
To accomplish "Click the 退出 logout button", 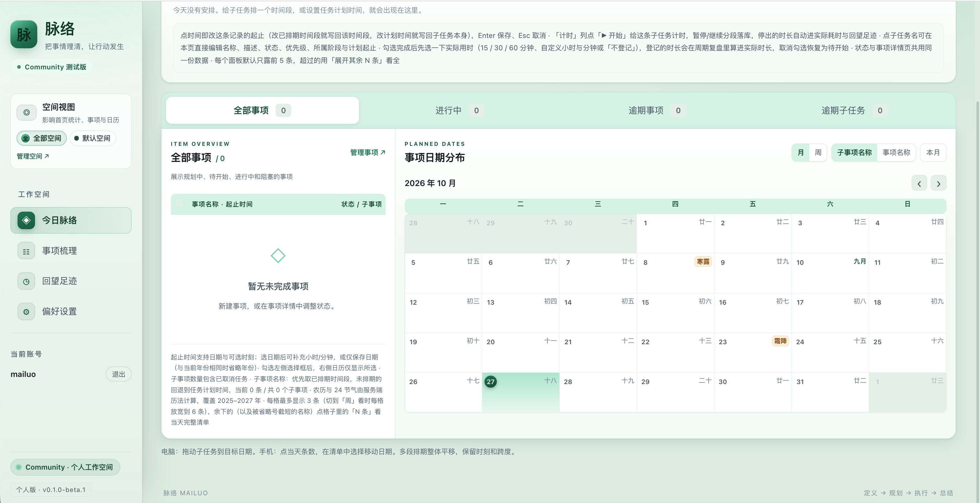I will coord(119,374).
